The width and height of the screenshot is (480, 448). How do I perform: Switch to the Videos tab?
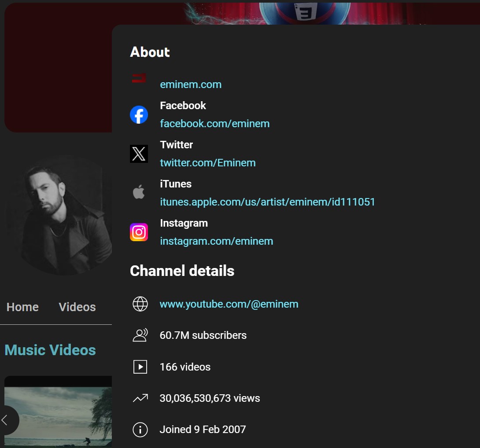coord(77,307)
